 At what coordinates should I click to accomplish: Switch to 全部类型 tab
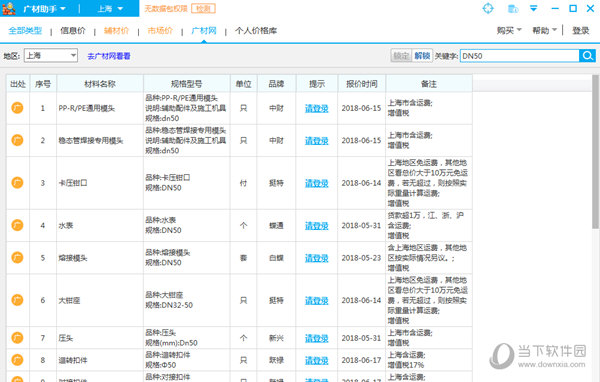pyautogui.click(x=25, y=31)
